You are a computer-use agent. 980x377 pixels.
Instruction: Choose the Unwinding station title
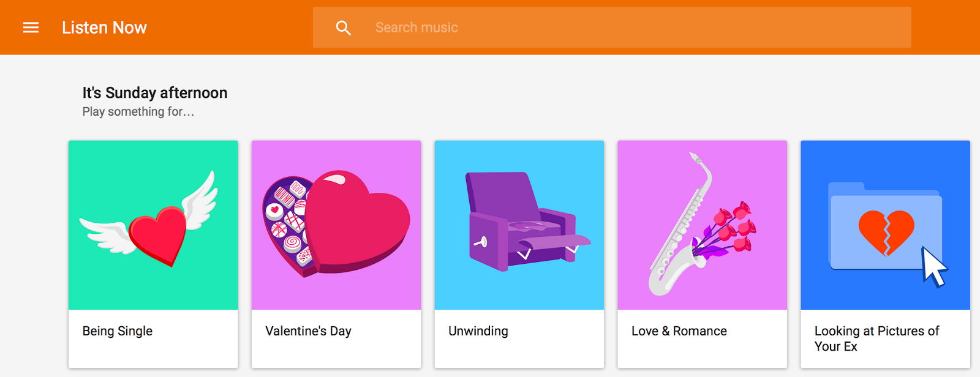pyautogui.click(x=478, y=331)
